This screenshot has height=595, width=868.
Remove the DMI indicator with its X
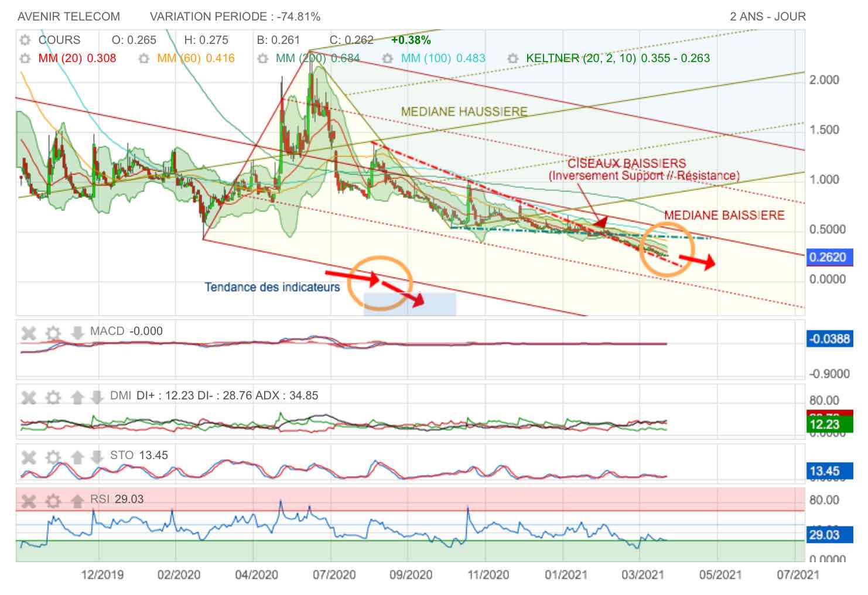point(29,398)
